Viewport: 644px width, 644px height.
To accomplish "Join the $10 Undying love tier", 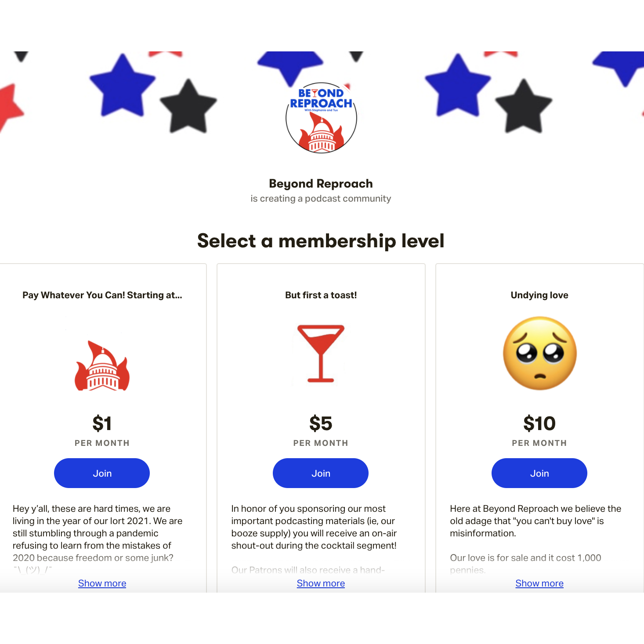I will coord(539,473).
